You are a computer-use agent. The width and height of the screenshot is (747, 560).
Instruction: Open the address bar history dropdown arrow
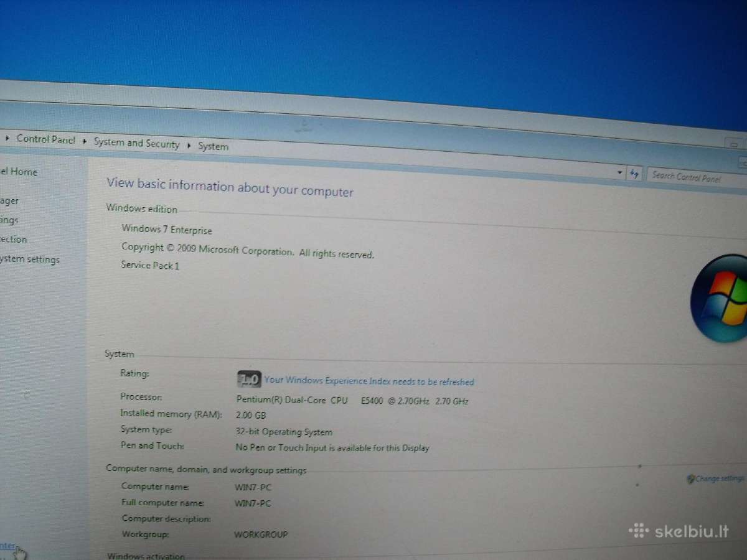[x=620, y=173]
